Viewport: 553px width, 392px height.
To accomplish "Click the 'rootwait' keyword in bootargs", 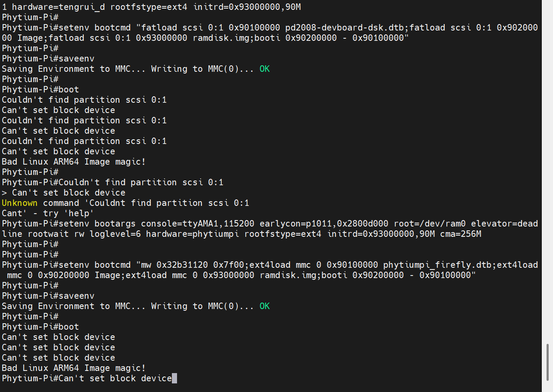I will (48, 234).
